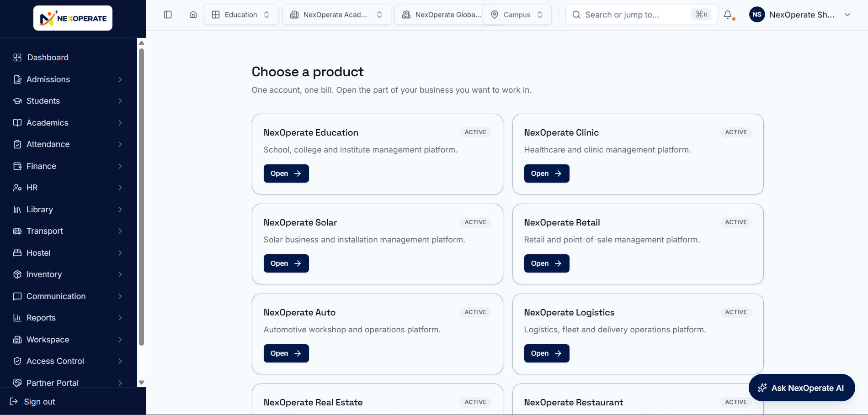Click ACTIVE badge on NexOperate Solar card
Image resolution: width=868 pixels, height=415 pixels.
click(x=475, y=222)
